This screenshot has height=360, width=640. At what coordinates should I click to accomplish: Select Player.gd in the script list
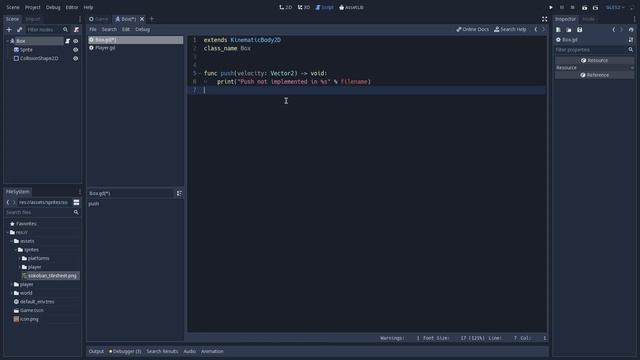tap(136, 48)
